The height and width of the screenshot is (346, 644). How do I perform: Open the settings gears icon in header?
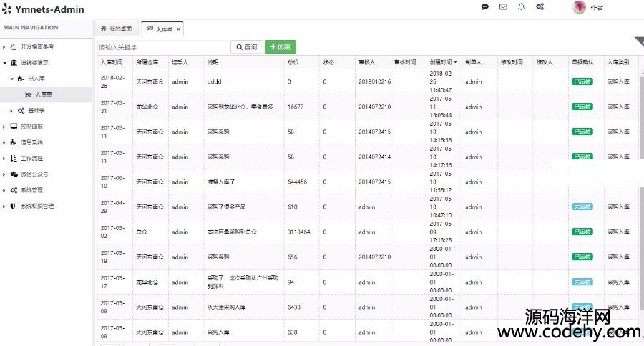click(540, 7)
